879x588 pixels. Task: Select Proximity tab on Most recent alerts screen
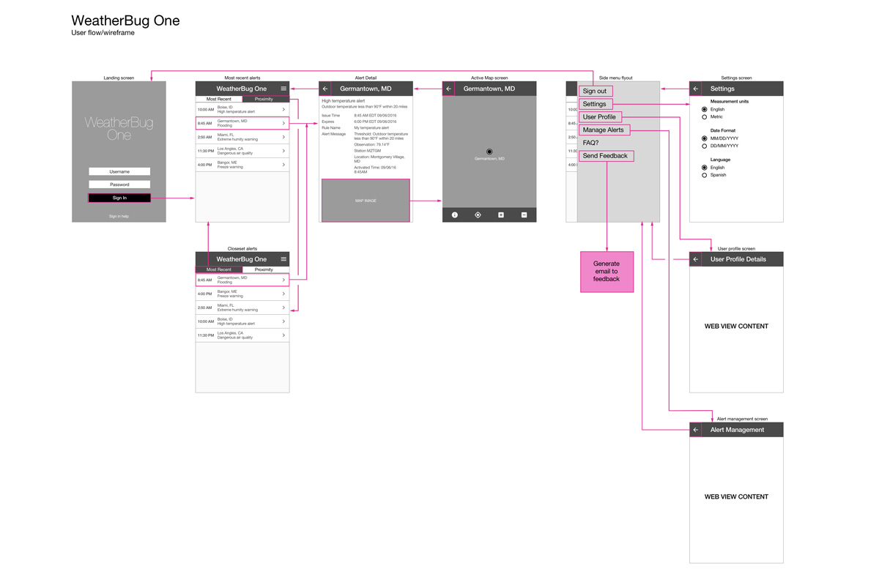tap(266, 99)
